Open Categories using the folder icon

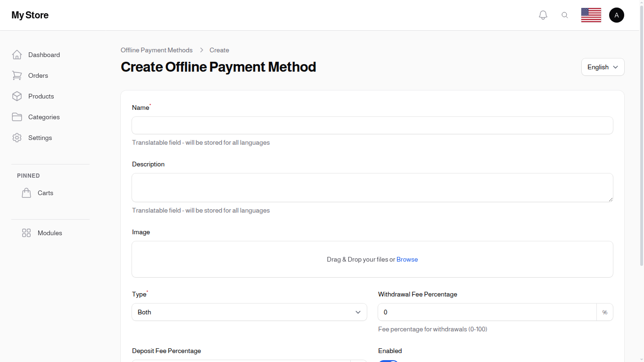pyautogui.click(x=17, y=117)
